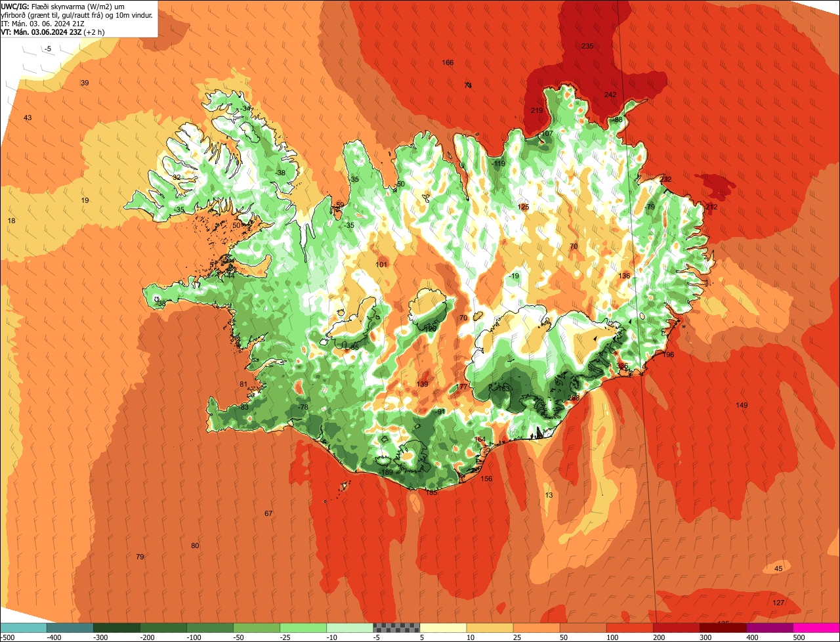
Task: Select the western ocean value '18'
Action: (11, 221)
